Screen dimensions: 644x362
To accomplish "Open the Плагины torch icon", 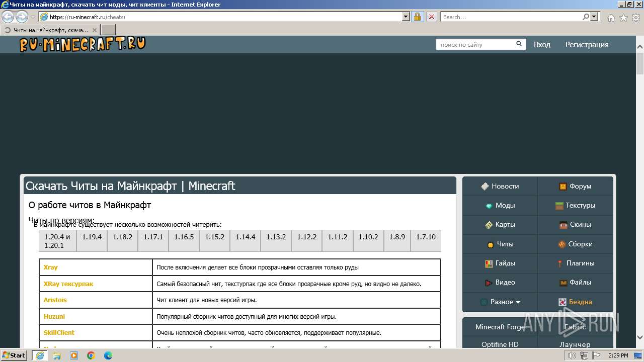I will click(x=560, y=263).
